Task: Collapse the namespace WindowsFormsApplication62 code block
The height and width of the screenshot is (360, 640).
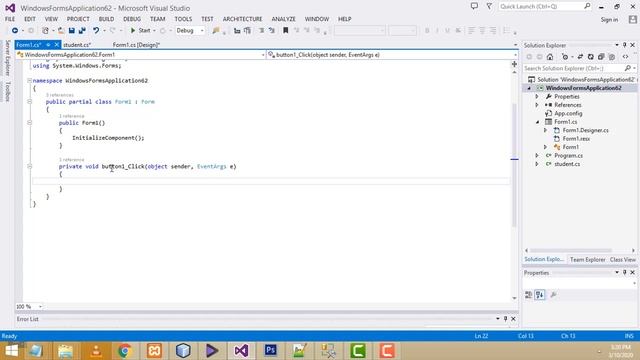Action: click(x=29, y=81)
